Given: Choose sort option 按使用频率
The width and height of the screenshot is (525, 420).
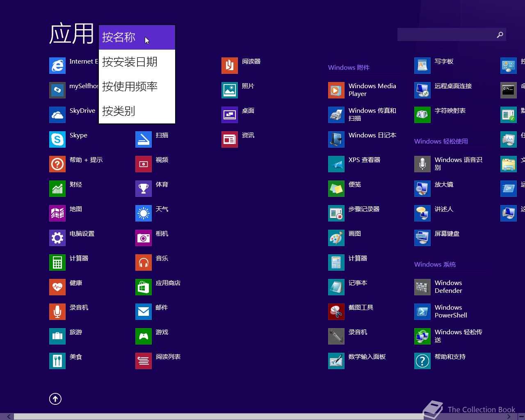Looking at the screenshot, I should point(137,87).
